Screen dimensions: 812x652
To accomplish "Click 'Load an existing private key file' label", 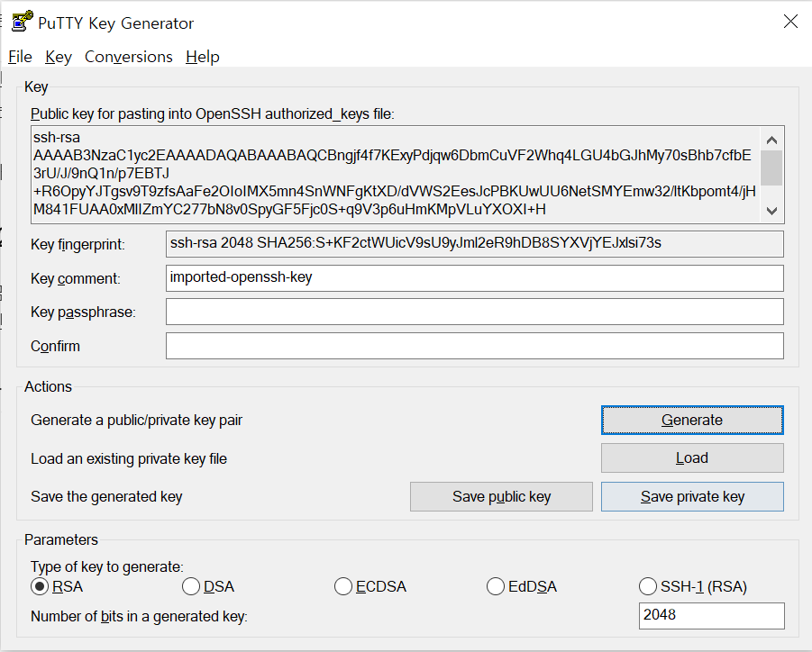I will tap(129, 458).
